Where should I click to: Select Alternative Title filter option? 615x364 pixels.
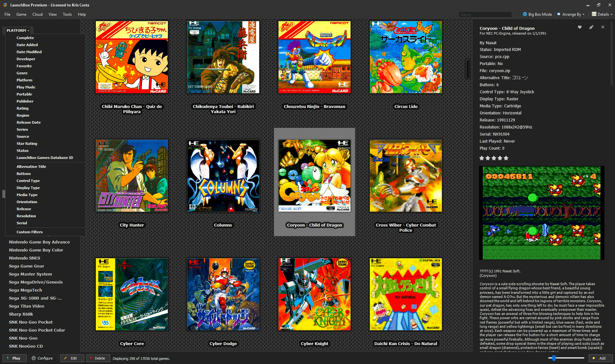click(x=31, y=167)
